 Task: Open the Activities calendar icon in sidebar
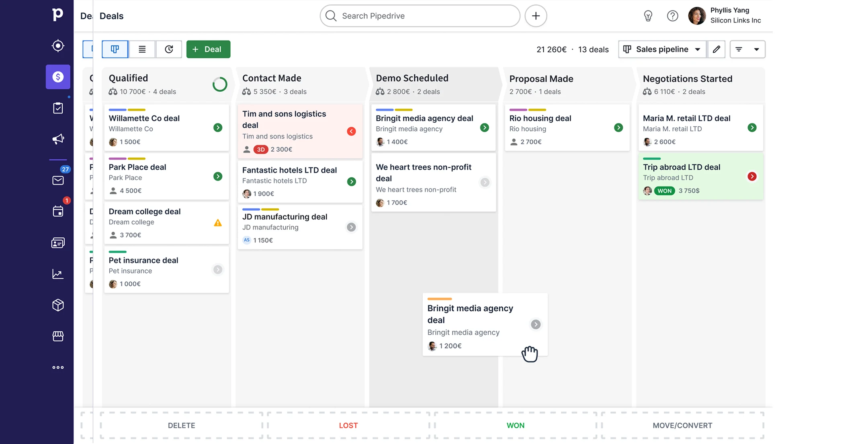(58, 211)
